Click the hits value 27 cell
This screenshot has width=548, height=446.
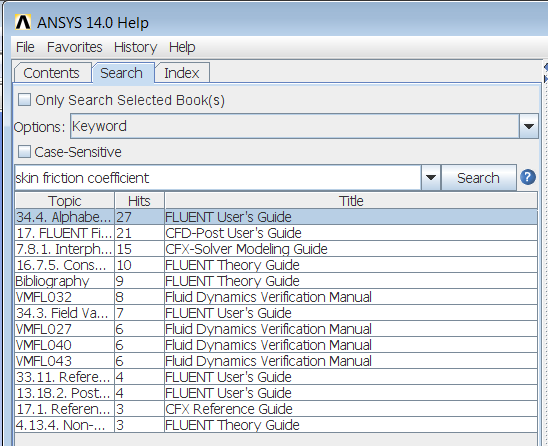coord(139,217)
